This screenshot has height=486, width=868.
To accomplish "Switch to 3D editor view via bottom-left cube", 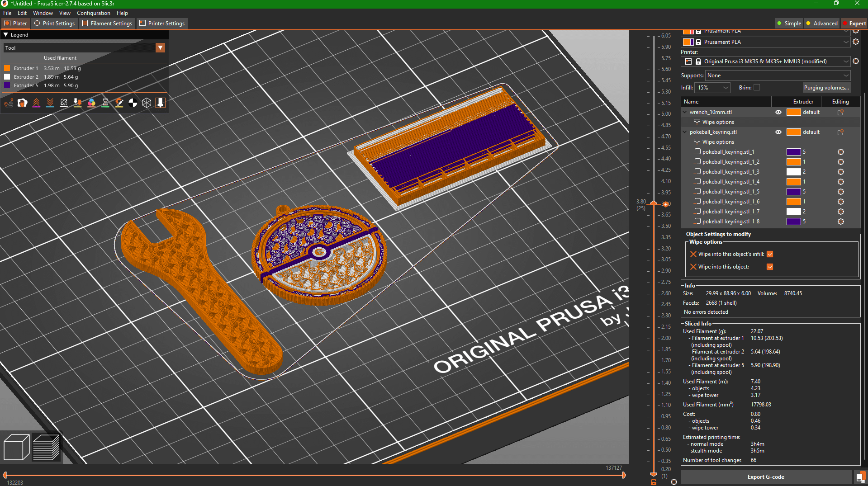I will click(16, 447).
